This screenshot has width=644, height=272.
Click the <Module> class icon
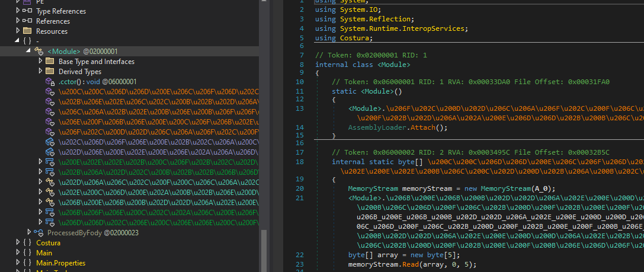click(39, 52)
